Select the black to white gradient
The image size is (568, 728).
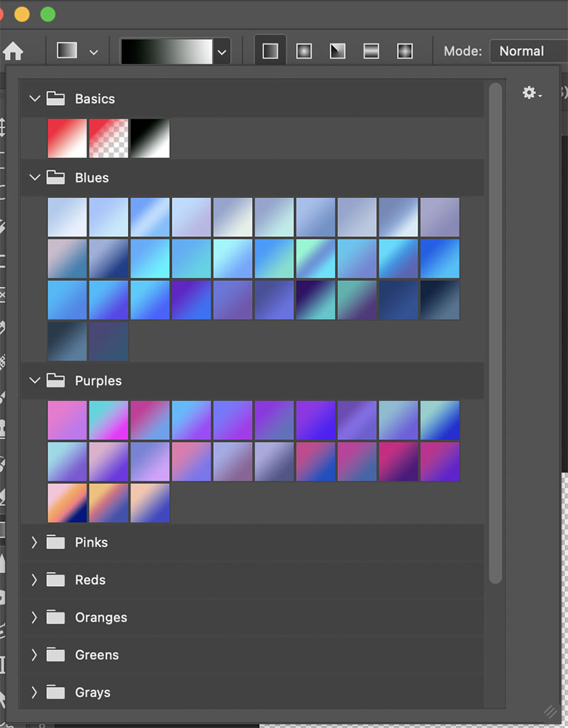point(150,138)
